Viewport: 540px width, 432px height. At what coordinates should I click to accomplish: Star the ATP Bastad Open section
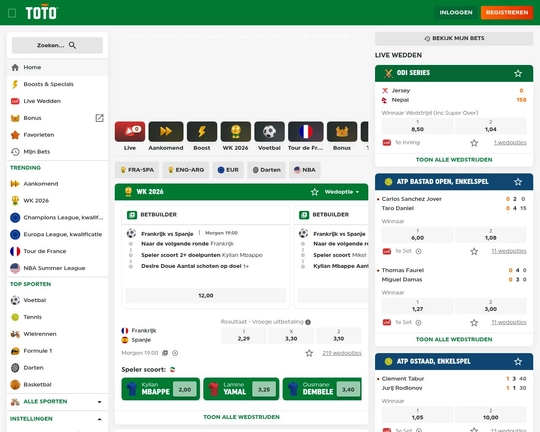click(518, 182)
